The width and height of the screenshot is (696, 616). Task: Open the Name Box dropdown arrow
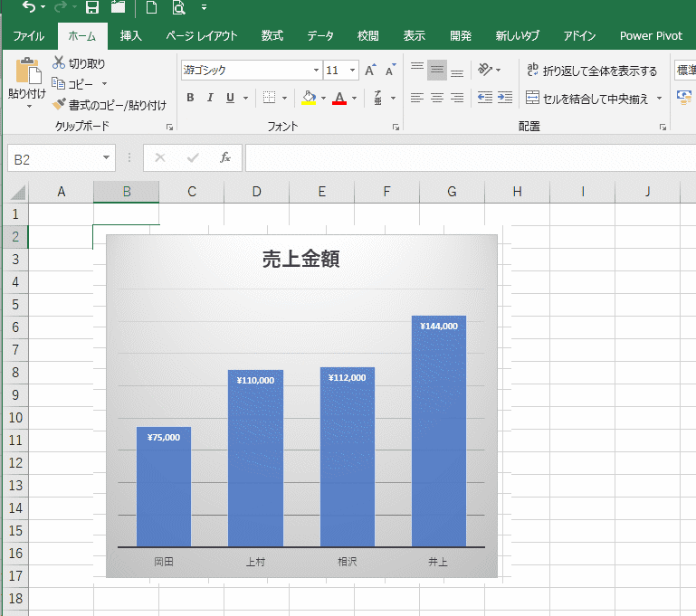107,158
